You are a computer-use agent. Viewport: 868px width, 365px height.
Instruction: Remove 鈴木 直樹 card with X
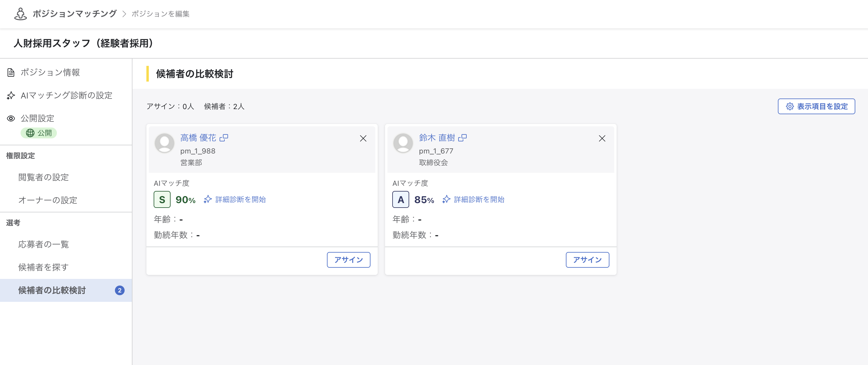[602, 138]
